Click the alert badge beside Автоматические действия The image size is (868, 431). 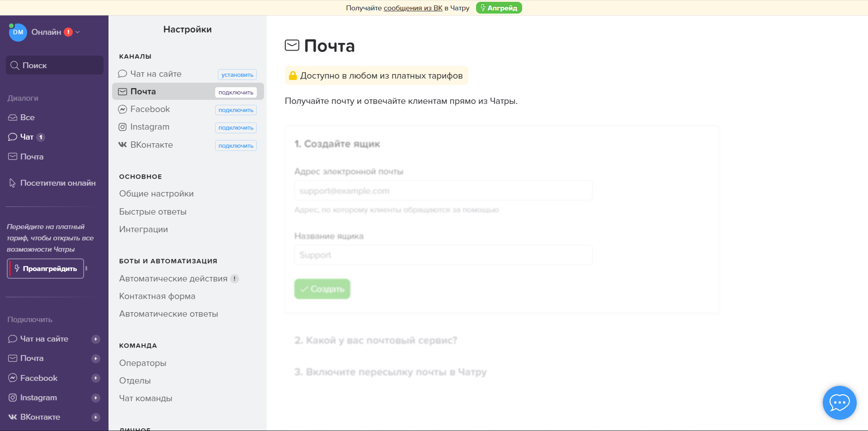point(235,279)
